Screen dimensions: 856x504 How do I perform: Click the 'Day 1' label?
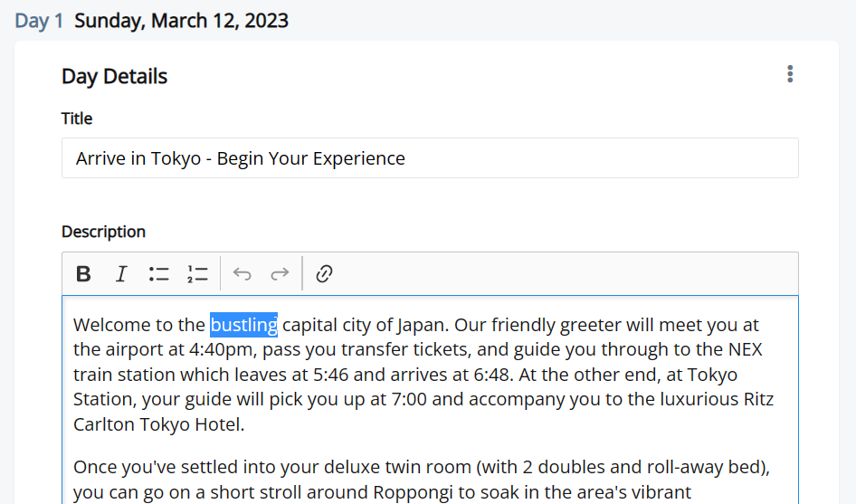tap(39, 21)
